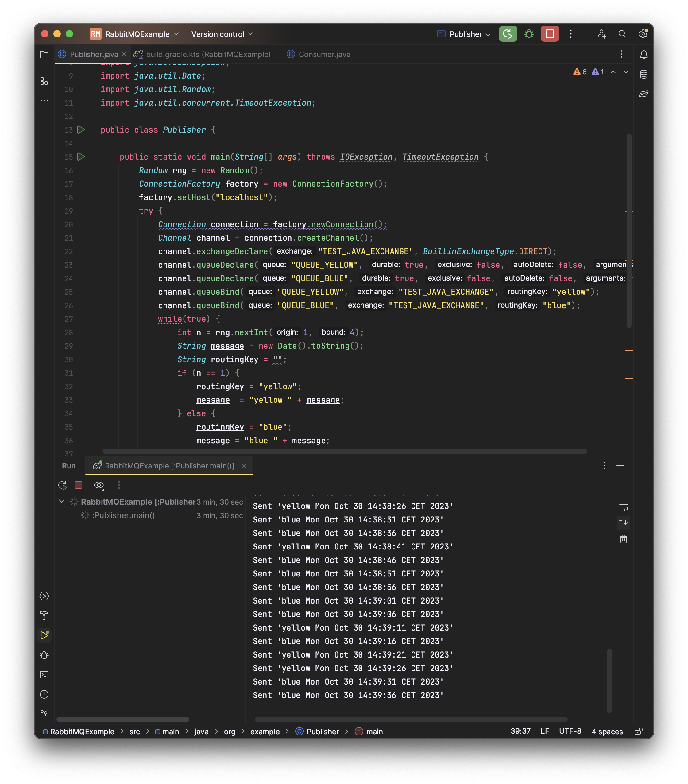Open IDE settings gear icon

coord(643,34)
